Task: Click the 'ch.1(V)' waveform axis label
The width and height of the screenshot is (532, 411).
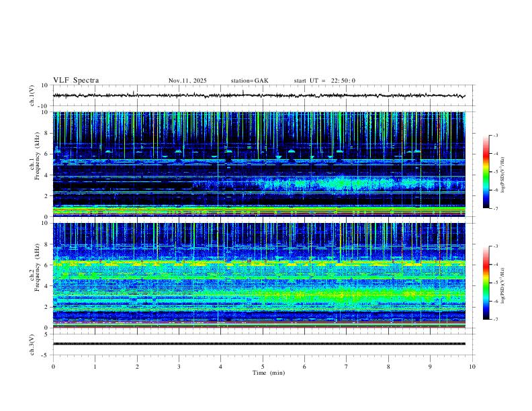Action: [32, 95]
